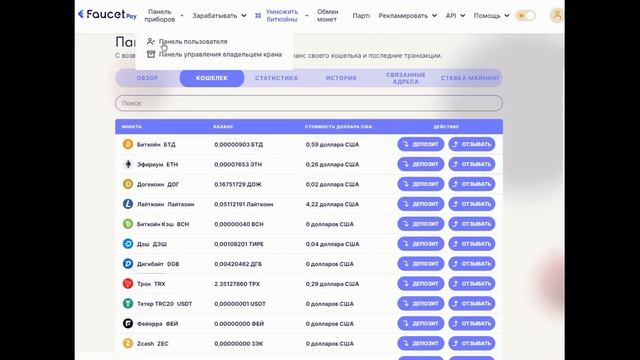
Task: Switch to the Связанные адреса tab
Action: 405,78
